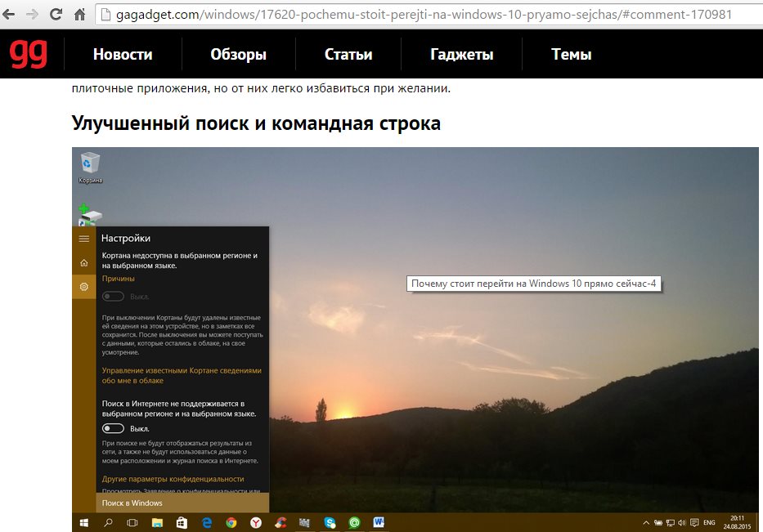The image size is (763, 532).
Task: Open Другие параметры конфиденциальности link
Action: tap(173, 479)
